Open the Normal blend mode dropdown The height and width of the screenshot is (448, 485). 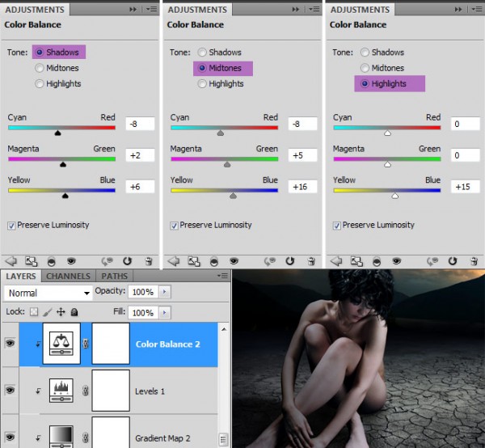coord(48,293)
